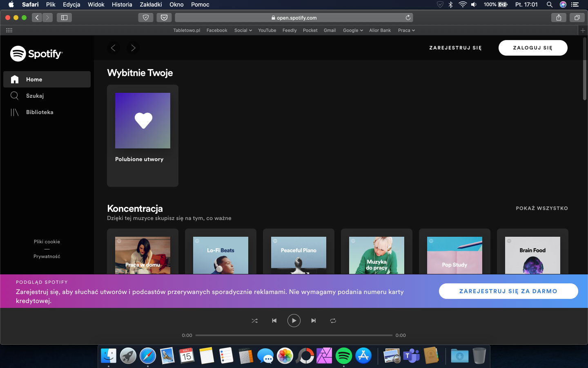Open Biblioteka library page
Viewport: 588px width, 368px height.
(x=47, y=112)
